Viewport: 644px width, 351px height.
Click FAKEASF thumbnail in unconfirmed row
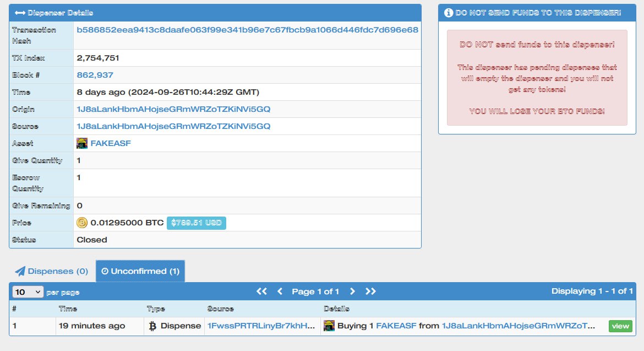click(x=329, y=326)
